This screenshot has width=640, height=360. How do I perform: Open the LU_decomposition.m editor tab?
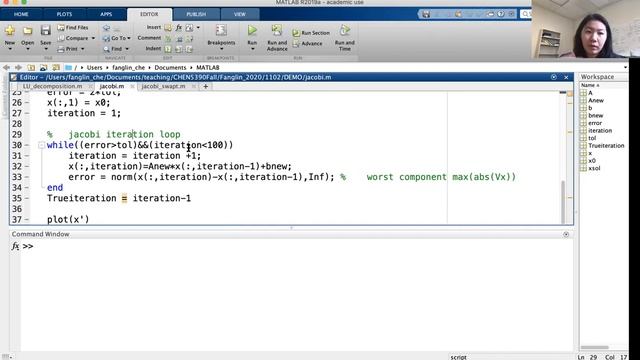pyautogui.click(x=53, y=86)
